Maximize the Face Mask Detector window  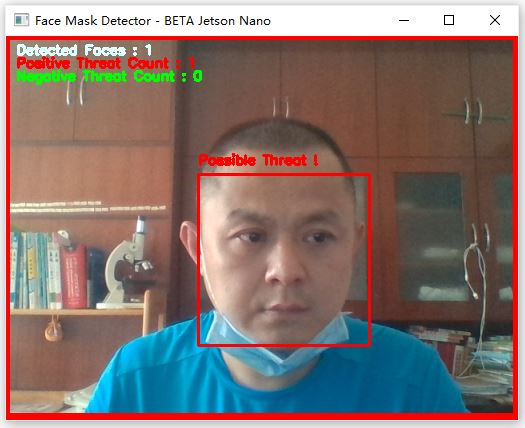point(449,20)
